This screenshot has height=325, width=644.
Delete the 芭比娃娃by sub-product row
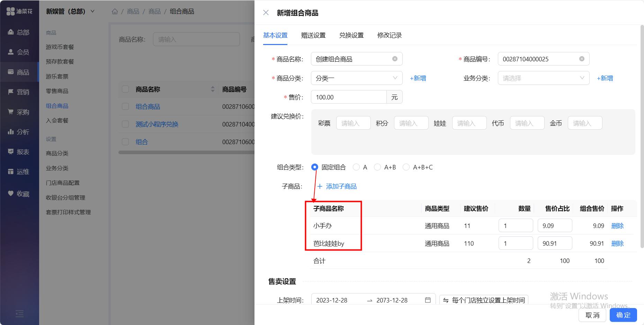tap(617, 244)
